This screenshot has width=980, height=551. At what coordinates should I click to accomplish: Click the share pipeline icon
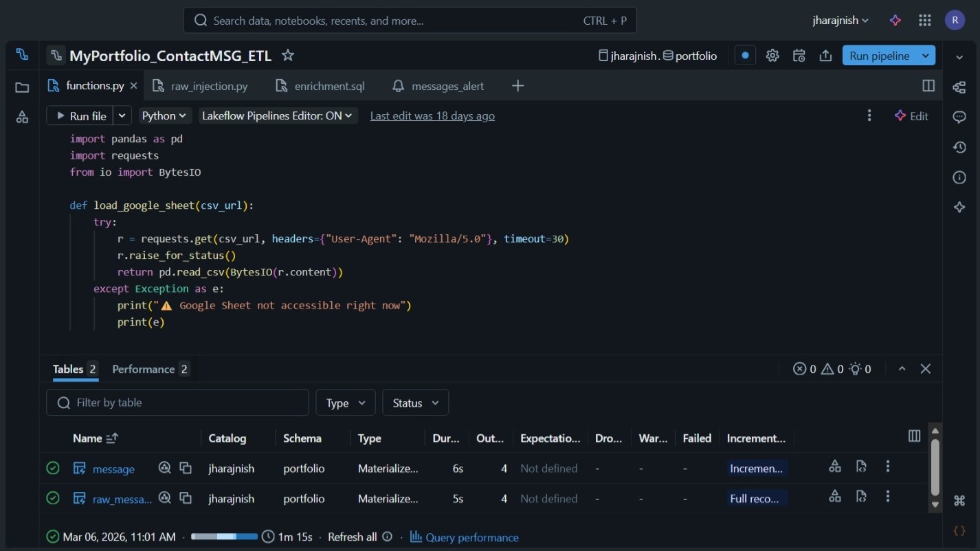tap(825, 56)
